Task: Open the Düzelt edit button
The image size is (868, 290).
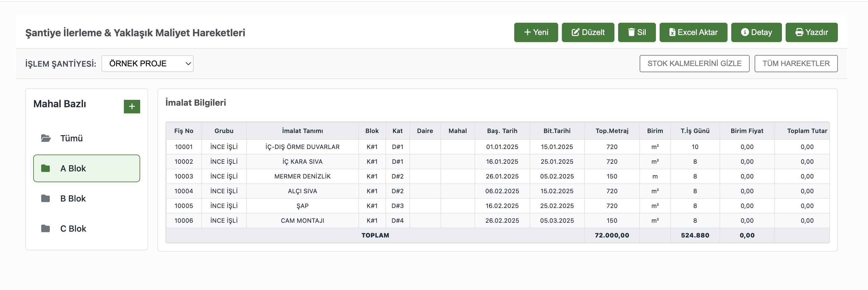Action: [x=588, y=32]
